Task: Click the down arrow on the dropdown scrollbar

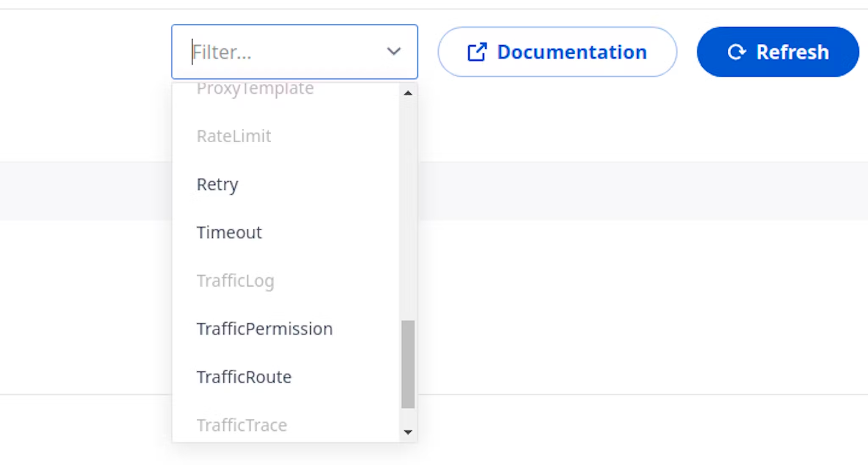Action: pos(407,432)
